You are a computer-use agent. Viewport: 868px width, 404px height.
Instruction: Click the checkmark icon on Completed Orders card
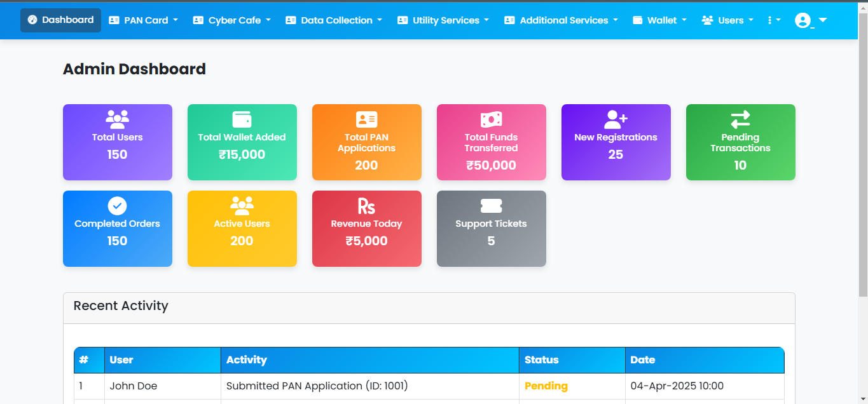click(117, 206)
